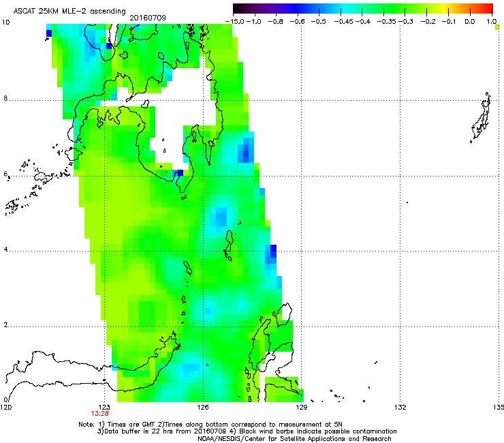The width and height of the screenshot is (504, 443).
Task: Select the "NOAA/NESDIS/Center for Satellite Applications and Research" credit
Action: (x=294, y=439)
